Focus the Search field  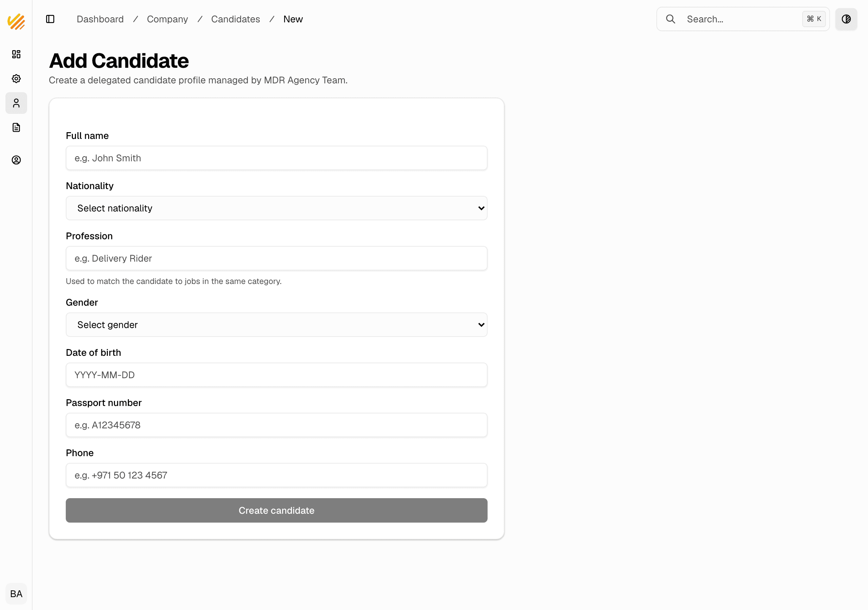(743, 19)
